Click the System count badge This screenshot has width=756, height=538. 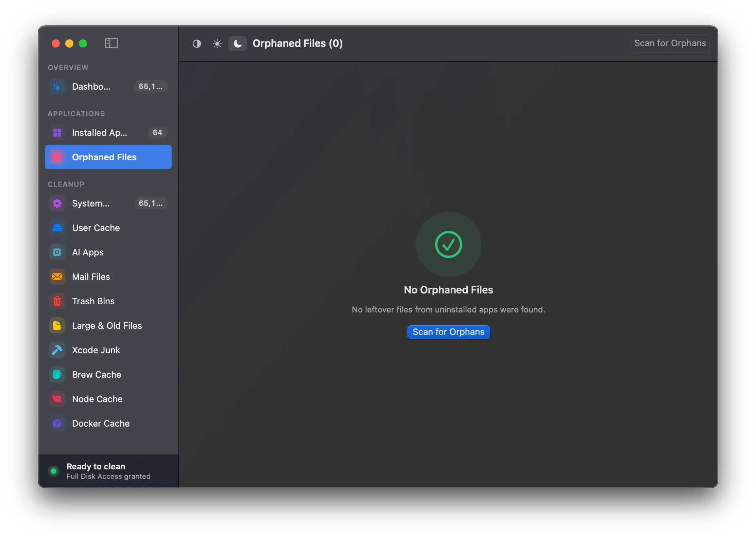(151, 203)
